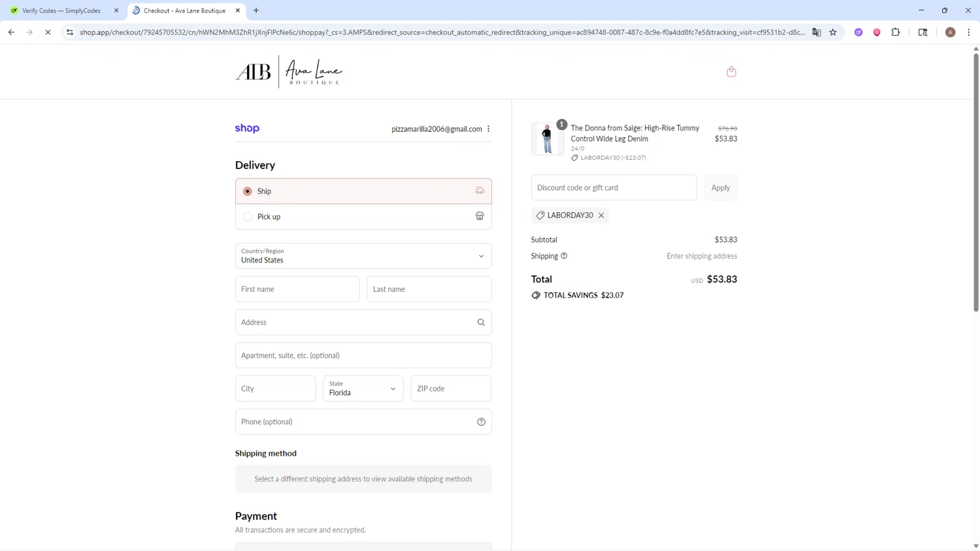980x551 pixels.
Task: Click the Ava Lane Boutique logo
Action: pyautogui.click(x=289, y=71)
